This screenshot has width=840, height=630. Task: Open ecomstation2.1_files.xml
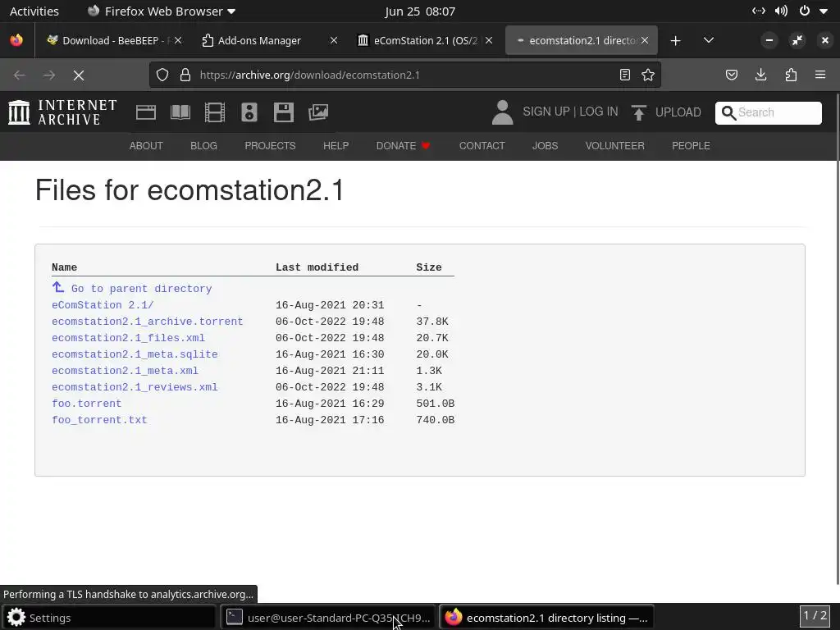128,338
